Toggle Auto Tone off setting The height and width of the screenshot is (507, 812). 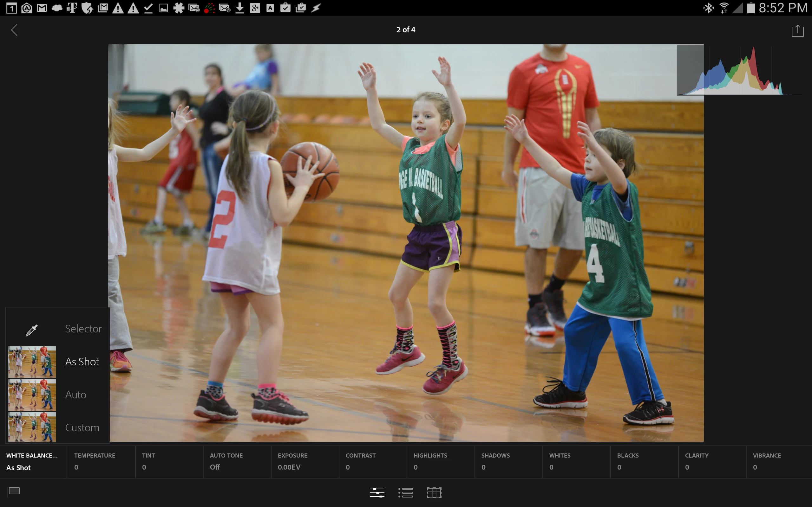[237, 461]
